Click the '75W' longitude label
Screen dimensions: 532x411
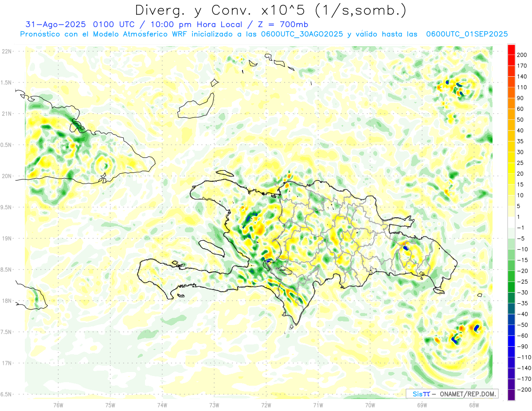click(x=110, y=405)
